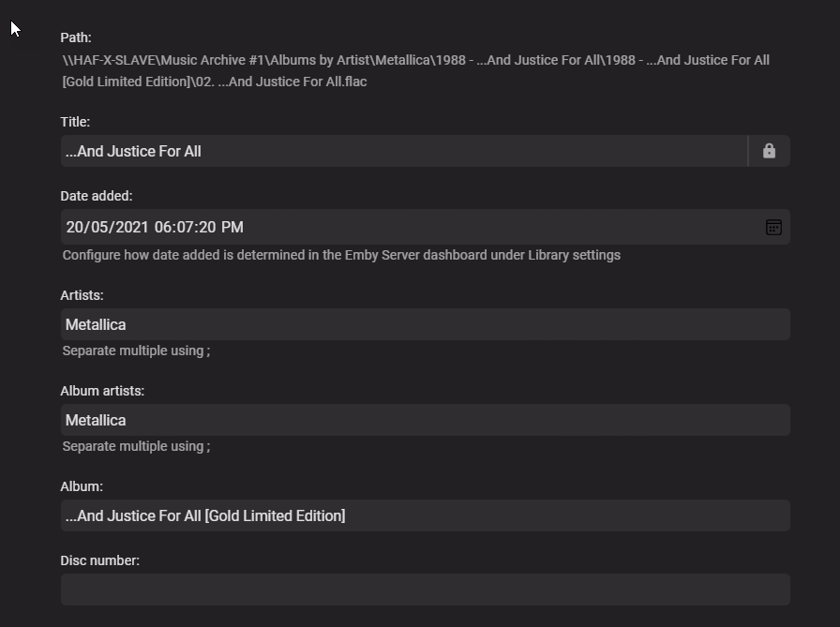Click the Emby Server dashboard hint text
This screenshot has height=627, width=840.
[x=341, y=255]
